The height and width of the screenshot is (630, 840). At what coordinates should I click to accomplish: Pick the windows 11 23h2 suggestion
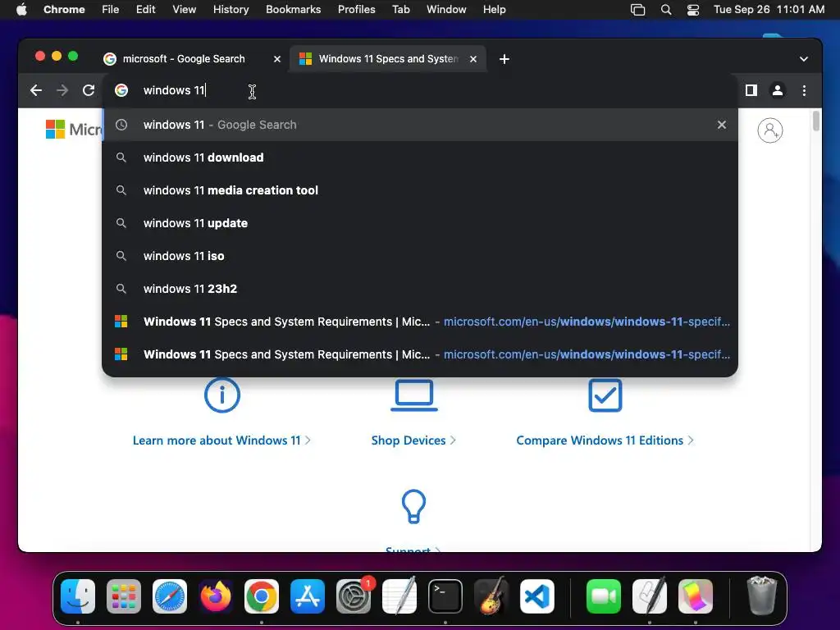tap(419, 289)
